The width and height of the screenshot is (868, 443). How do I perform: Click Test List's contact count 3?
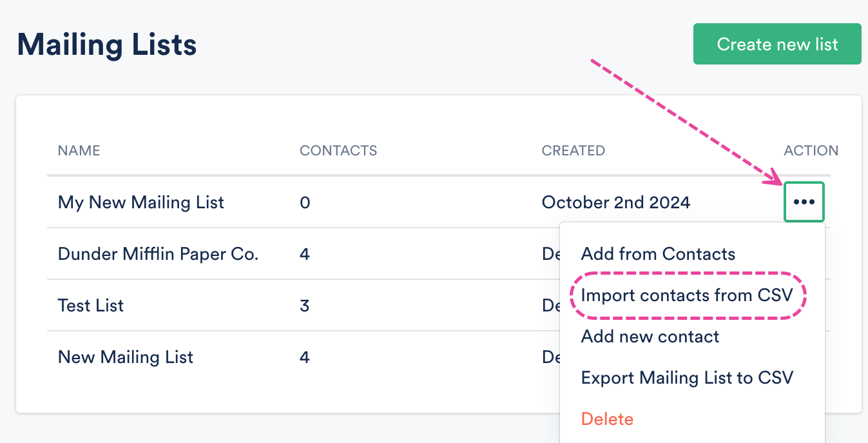pos(305,306)
